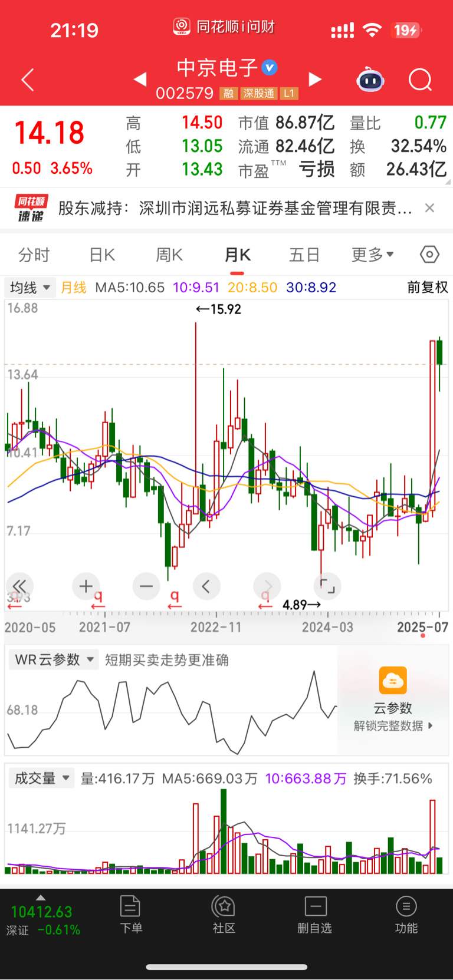Switch to the 分时 chart tab

[x=34, y=255]
